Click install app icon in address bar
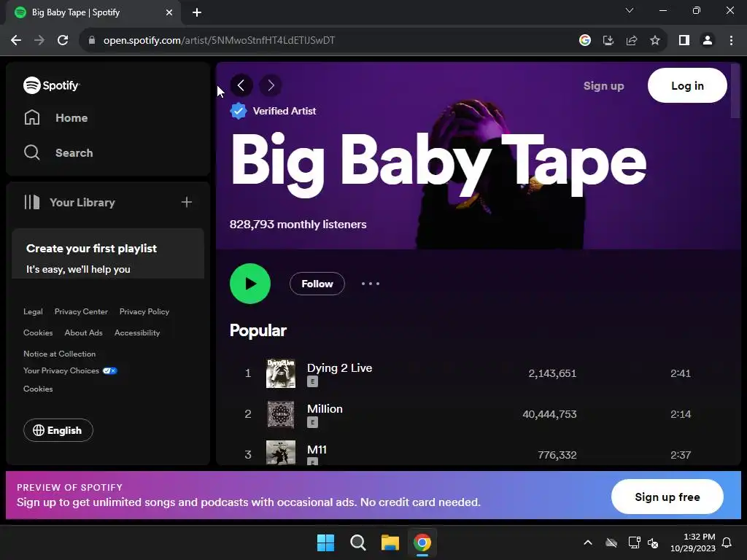The image size is (747, 560). (x=608, y=41)
